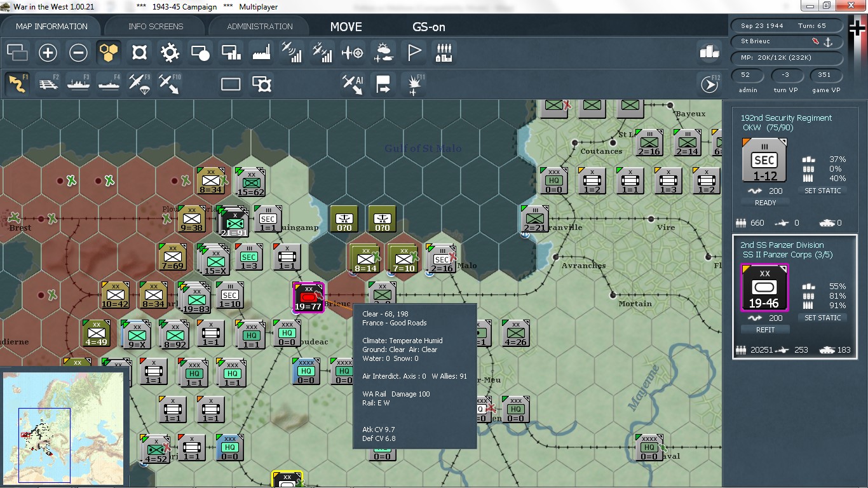
Task: Click SET STATIC for 192nd Security Regiment
Action: (823, 191)
